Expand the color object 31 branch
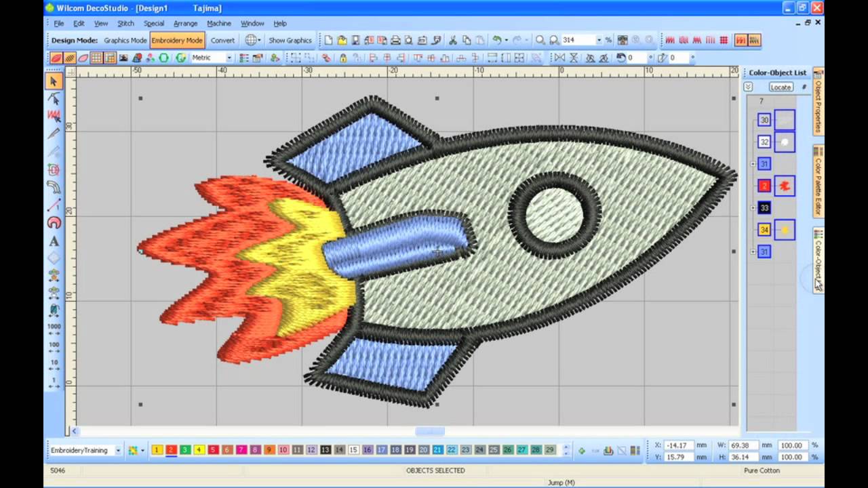 (x=753, y=163)
